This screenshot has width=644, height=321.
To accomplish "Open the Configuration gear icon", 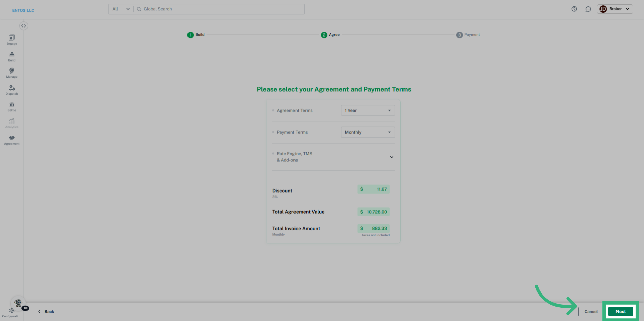I will (12, 311).
